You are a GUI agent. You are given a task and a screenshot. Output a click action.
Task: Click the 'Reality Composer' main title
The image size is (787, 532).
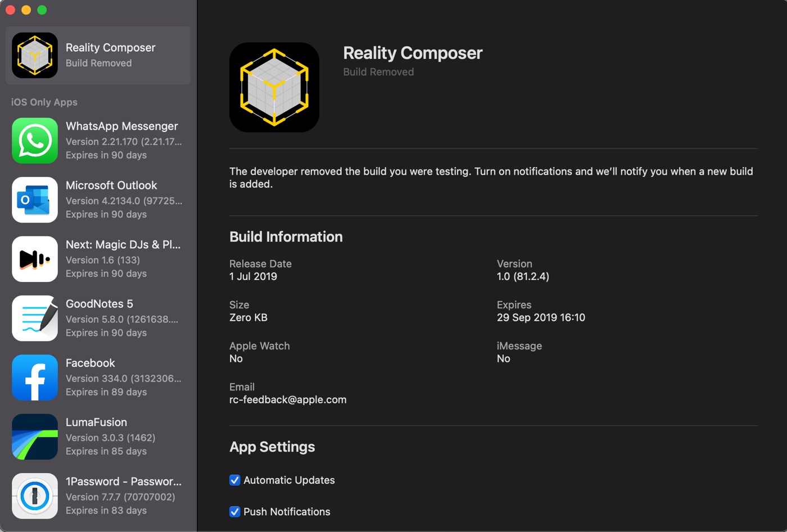pyautogui.click(x=413, y=53)
